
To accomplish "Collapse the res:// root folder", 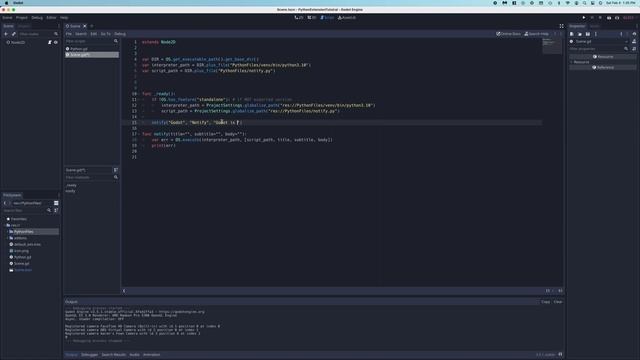I will [x=5, y=225].
